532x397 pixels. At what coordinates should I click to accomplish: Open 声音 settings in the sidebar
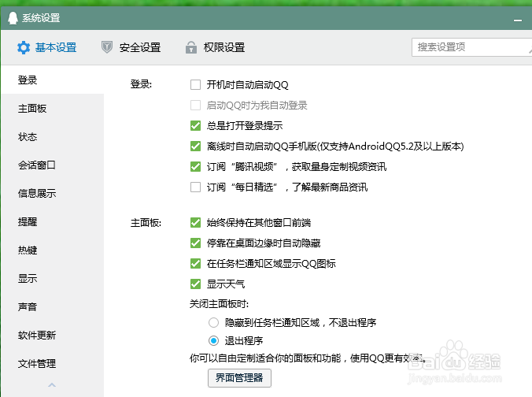pyautogui.click(x=53, y=307)
